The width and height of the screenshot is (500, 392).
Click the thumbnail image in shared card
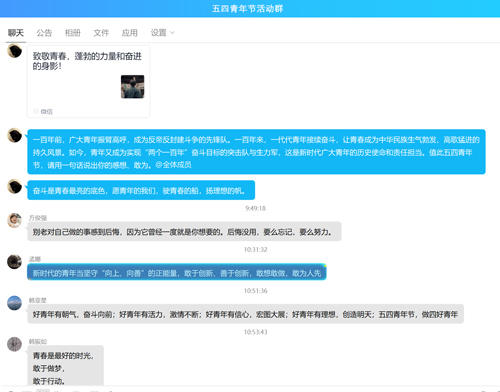[132, 87]
